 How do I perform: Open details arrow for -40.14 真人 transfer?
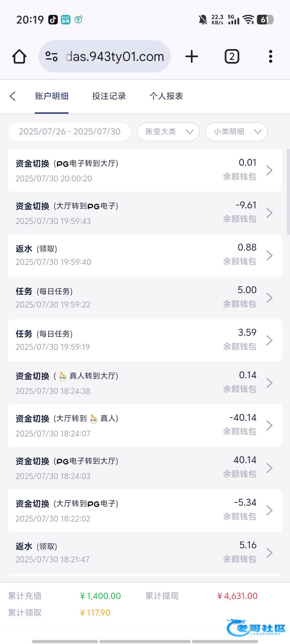pos(269,425)
